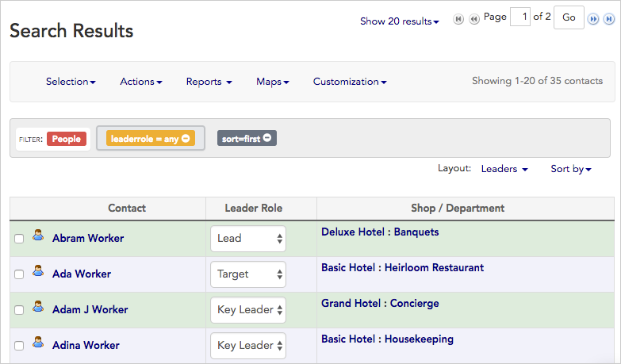Expand the Show 20 results dropdown

coord(399,21)
